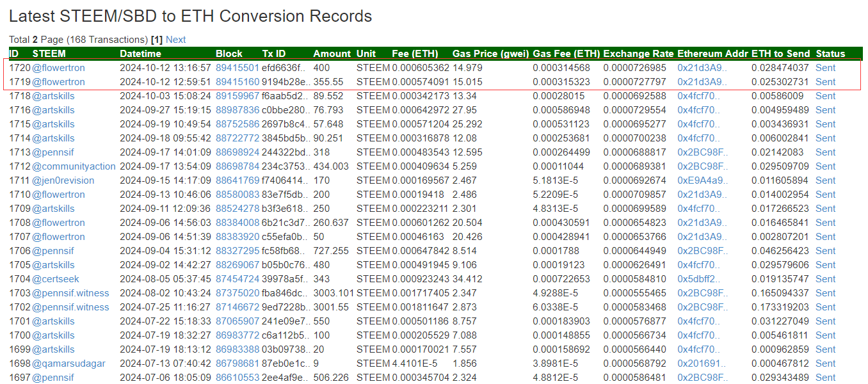Open block 88698924 link

tap(237, 152)
